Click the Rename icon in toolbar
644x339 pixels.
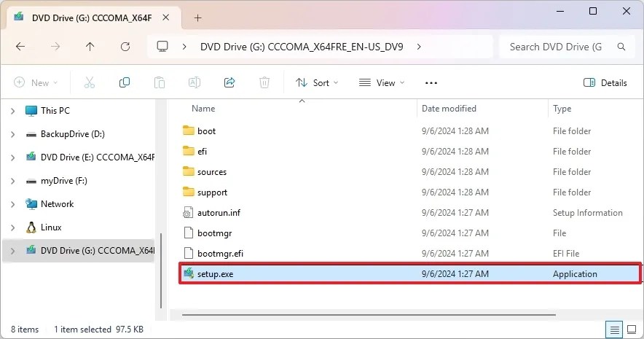tap(195, 82)
